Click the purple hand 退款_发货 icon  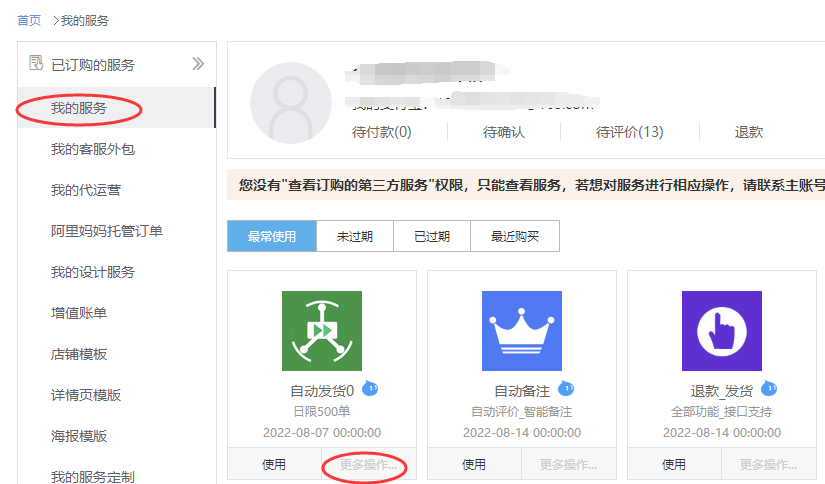(721, 331)
